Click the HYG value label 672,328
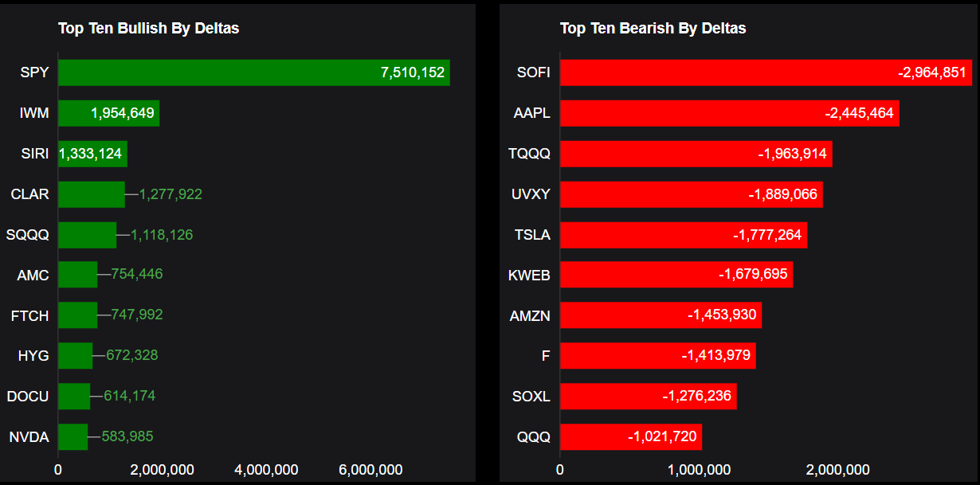 (x=131, y=355)
